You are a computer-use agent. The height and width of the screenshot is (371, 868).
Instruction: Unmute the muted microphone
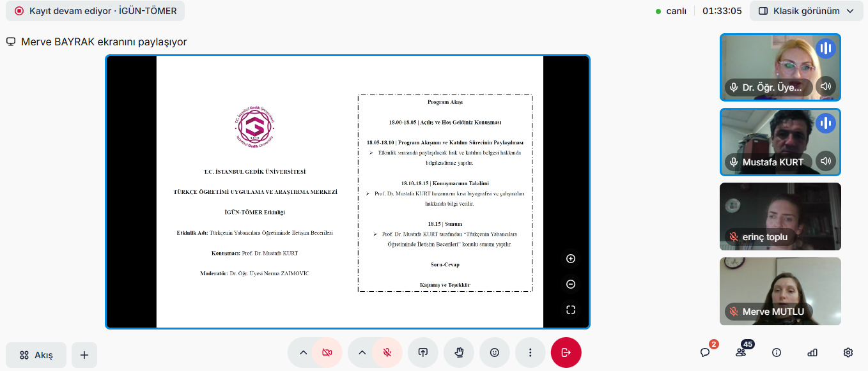click(x=387, y=352)
